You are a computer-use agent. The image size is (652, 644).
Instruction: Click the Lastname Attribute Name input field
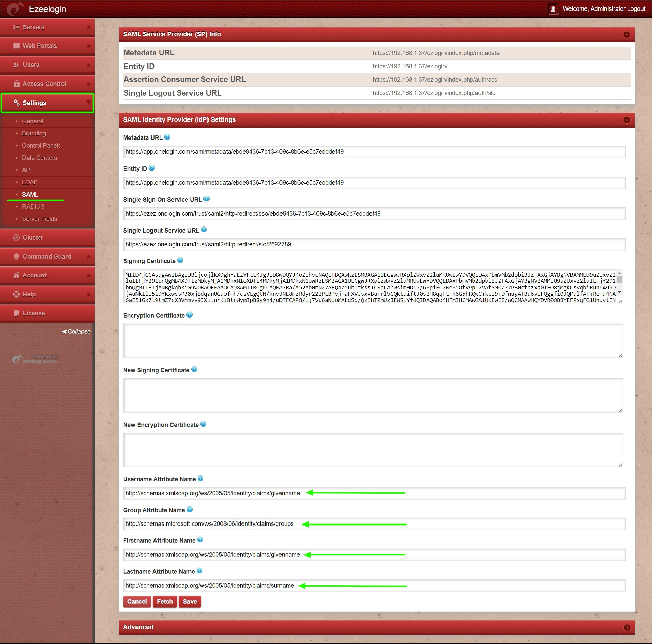tap(374, 586)
